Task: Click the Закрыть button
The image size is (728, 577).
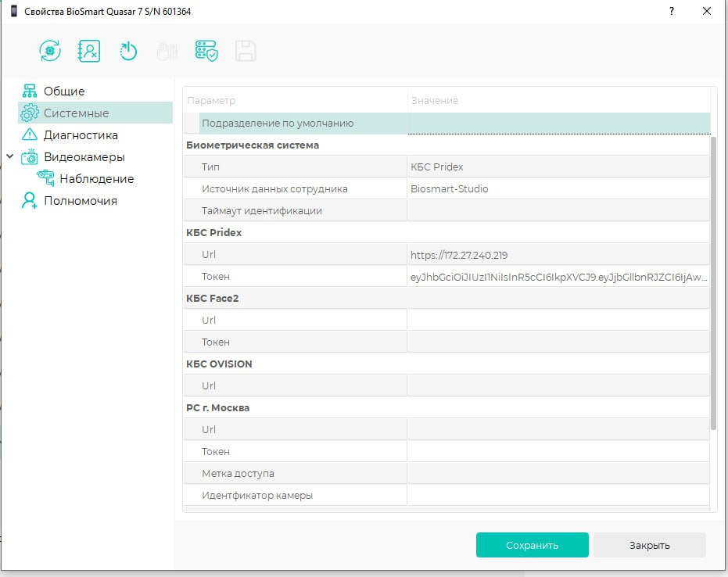Action: (650, 545)
